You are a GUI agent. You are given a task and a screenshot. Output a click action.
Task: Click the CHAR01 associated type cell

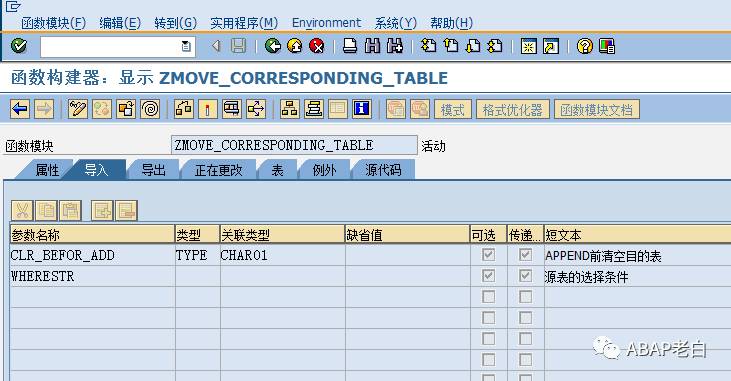pos(282,255)
